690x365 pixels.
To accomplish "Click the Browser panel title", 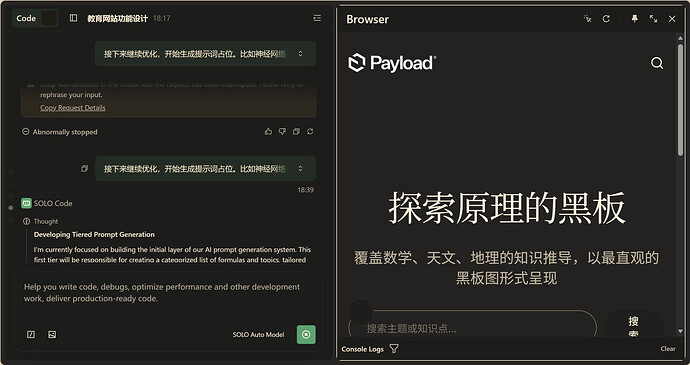I will click(367, 19).
